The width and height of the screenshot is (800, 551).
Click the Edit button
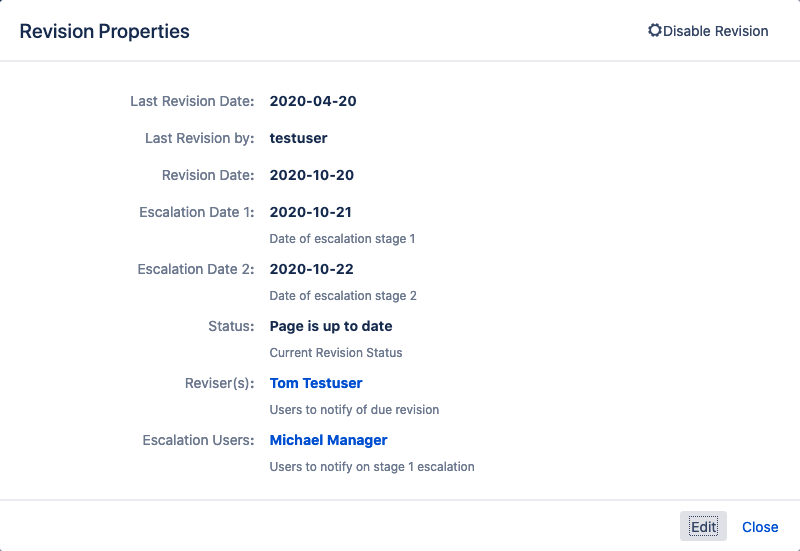point(703,527)
